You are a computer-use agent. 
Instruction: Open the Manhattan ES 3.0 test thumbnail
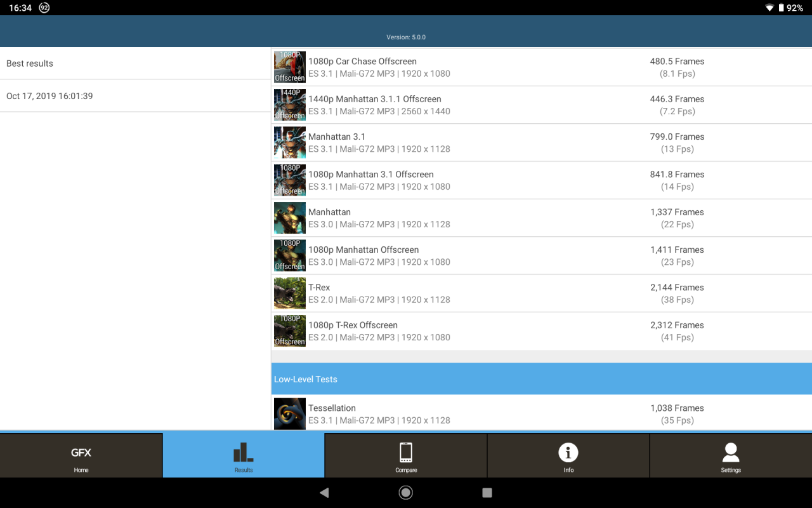pyautogui.click(x=290, y=218)
